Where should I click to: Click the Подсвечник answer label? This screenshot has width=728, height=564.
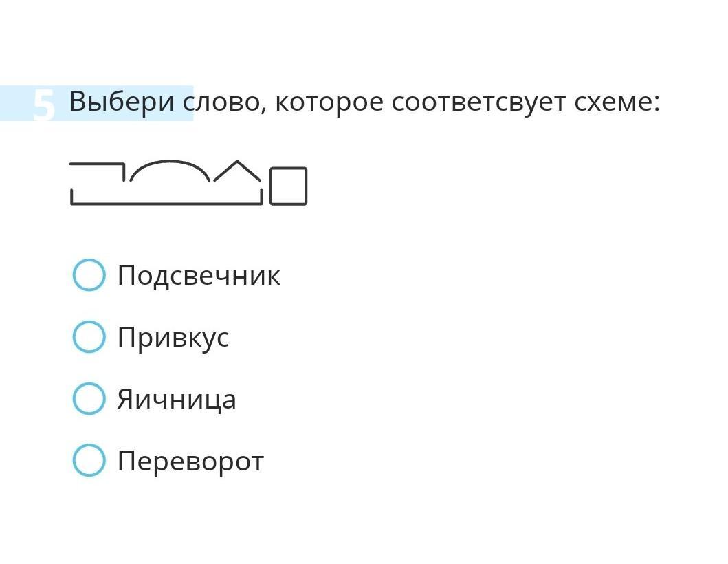199,276
